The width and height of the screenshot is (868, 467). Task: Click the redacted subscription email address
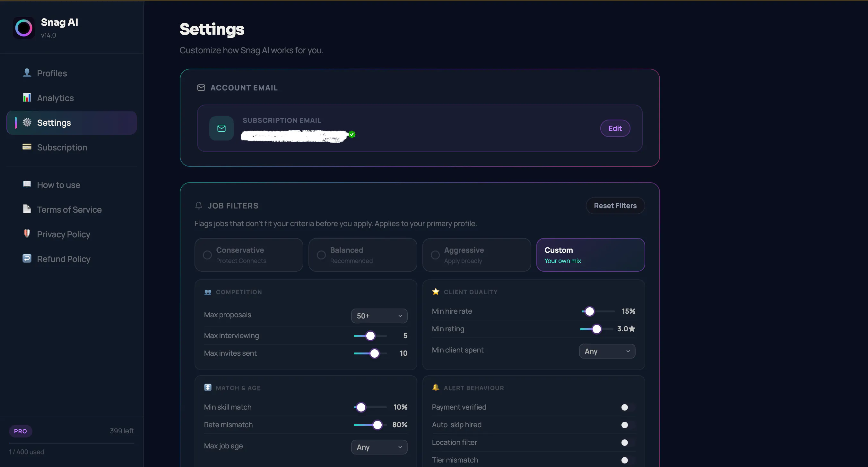pos(294,136)
